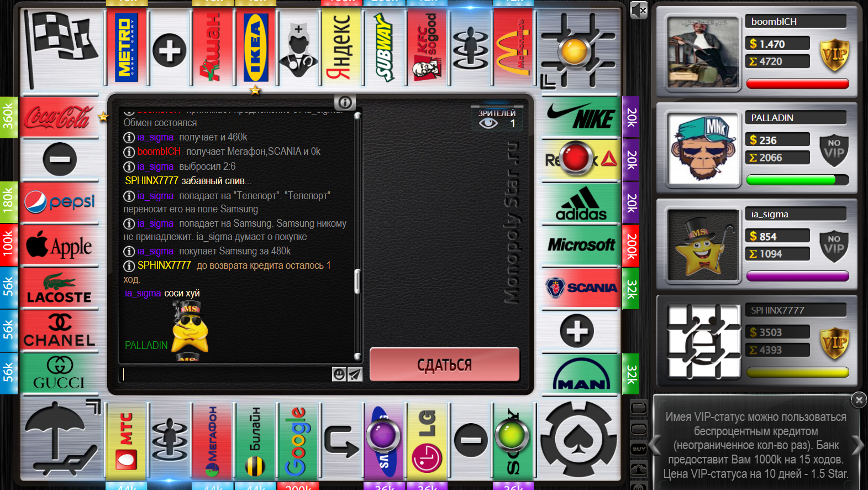This screenshot has height=490, width=868.
Task: Select the Chanel board cell
Action: (x=60, y=331)
